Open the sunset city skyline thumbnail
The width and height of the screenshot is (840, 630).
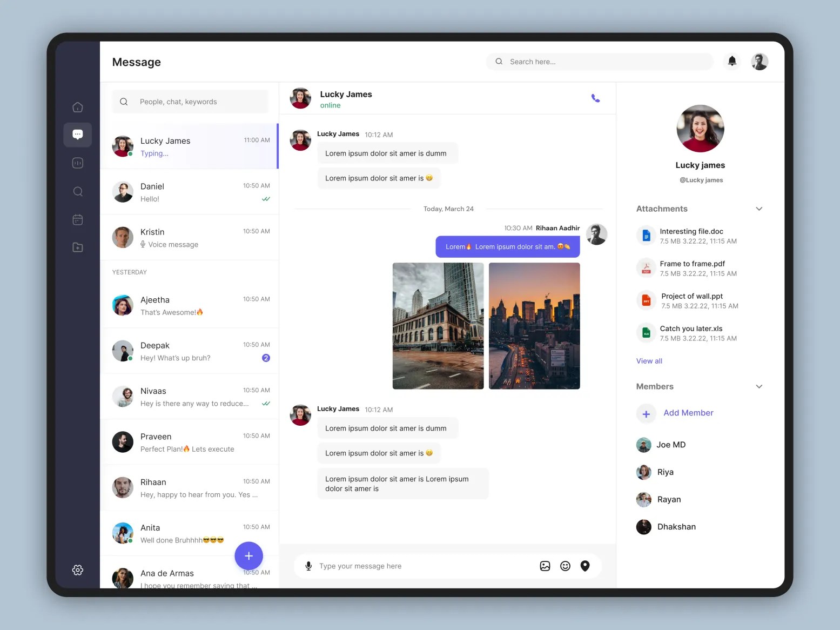[534, 326]
